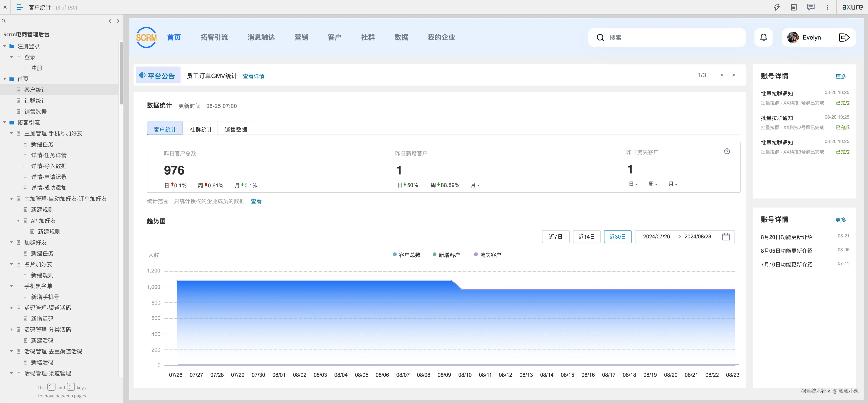Viewport: 868px width, 403px height.
Task: Collapse the 拓客引流 folder in the sidebar
Action: (5, 122)
